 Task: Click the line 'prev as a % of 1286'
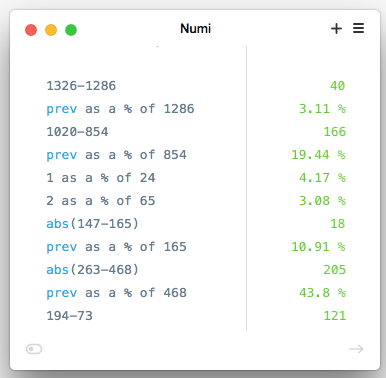click(120, 109)
